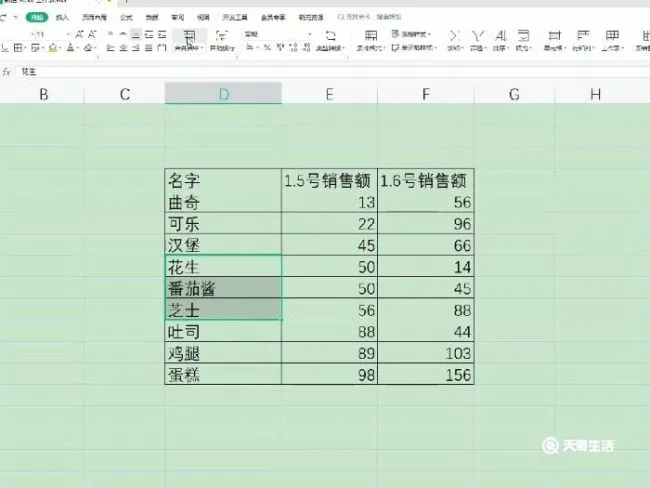The image size is (650, 488).
Task: Switch to the Review (审阅) tab
Action: pos(177,17)
